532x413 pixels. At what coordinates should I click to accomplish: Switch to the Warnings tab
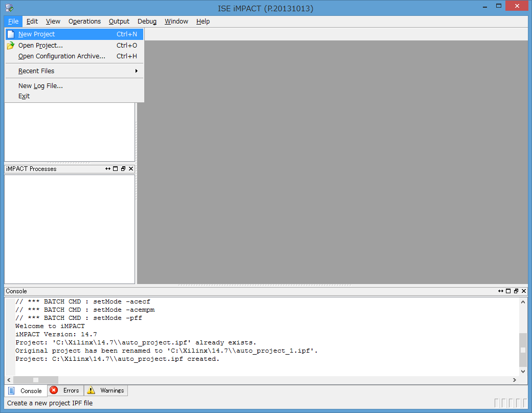coord(106,390)
